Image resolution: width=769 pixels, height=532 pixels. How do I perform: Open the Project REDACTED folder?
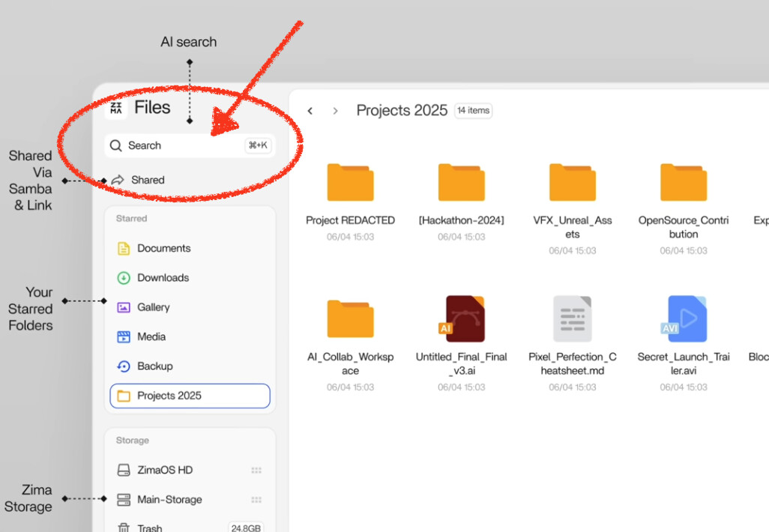point(350,183)
